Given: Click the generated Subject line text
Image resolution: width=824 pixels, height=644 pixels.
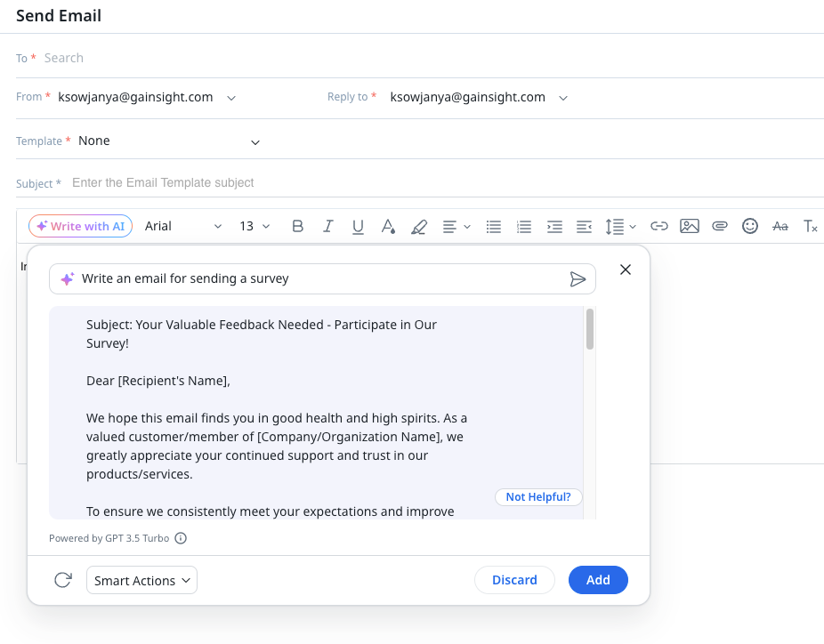Looking at the screenshot, I should pos(262,334).
